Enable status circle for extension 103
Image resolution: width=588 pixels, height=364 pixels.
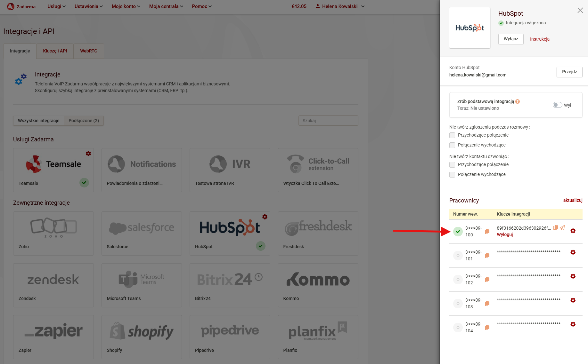(x=458, y=304)
